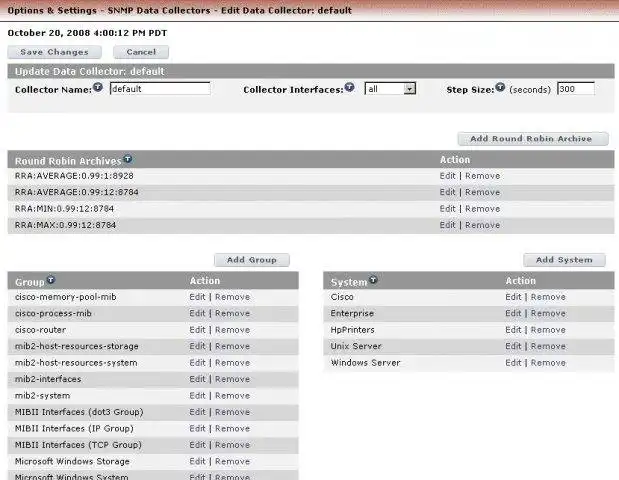
Task: Click Add Round Robin Archive button
Action: [x=533, y=139]
